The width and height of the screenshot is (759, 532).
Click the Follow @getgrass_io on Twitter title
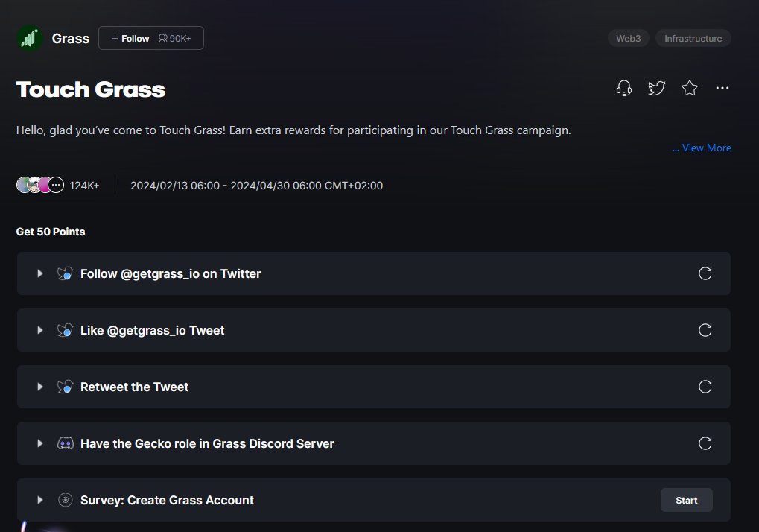[x=171, y=274]
